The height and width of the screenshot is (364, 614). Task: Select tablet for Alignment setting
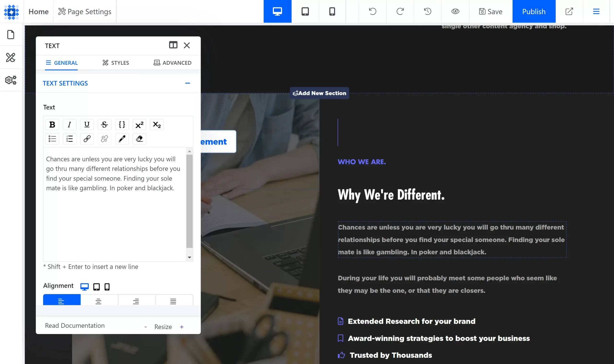coord(96,287)
